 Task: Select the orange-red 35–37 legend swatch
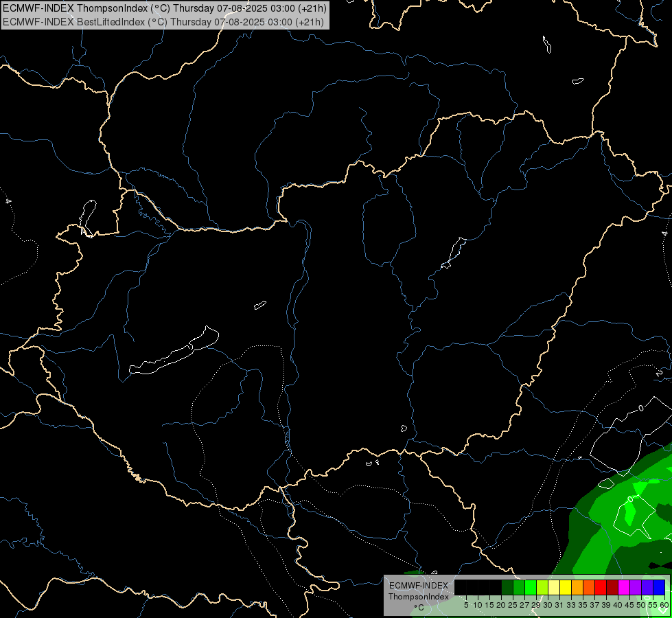[x=589, y=587]
